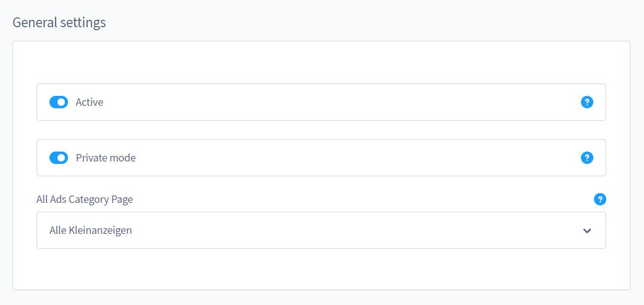The width and height of the screenshot is (644, 305).
Task: Click empty area below the category dropdown
Action: [x=321, y=269]
